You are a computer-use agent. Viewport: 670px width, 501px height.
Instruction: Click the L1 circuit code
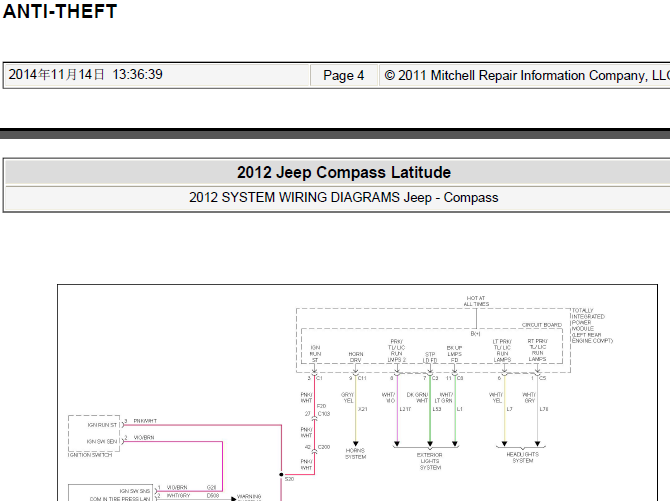[x=459, y=409]
